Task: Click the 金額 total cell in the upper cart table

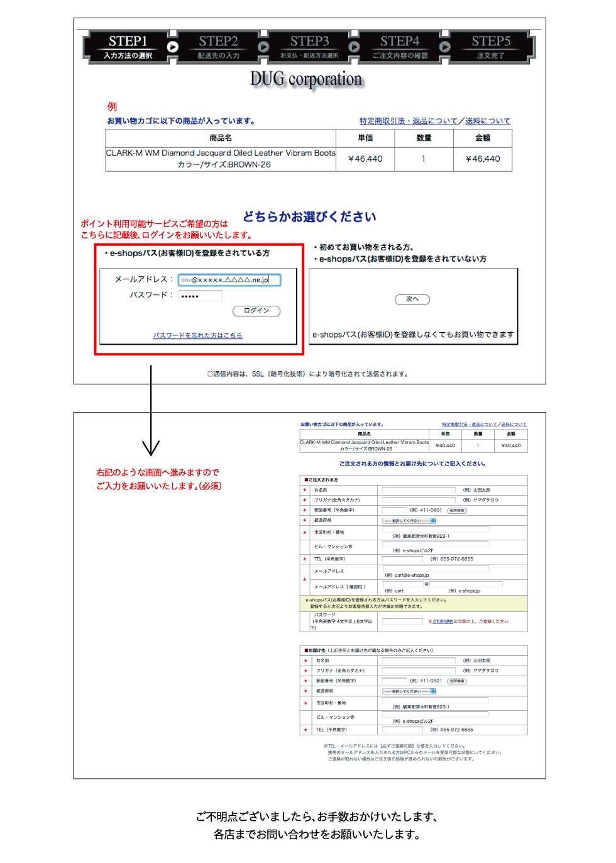Action: (x=483, y=159)
